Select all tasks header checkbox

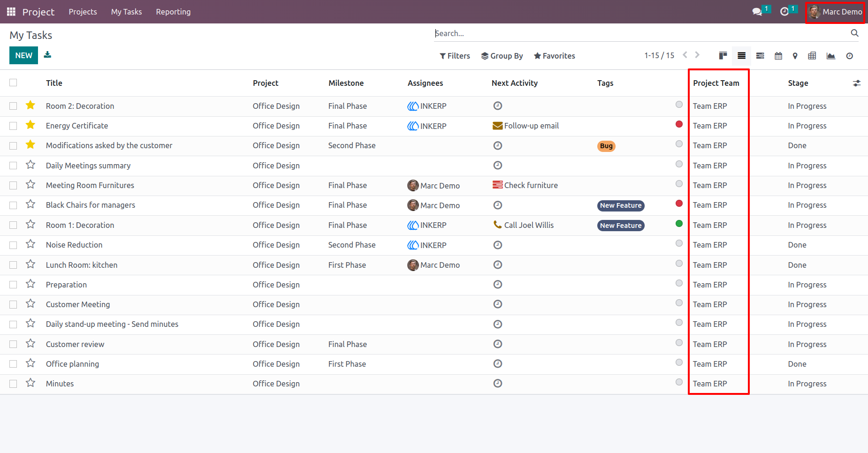click(x=13, y=83)
